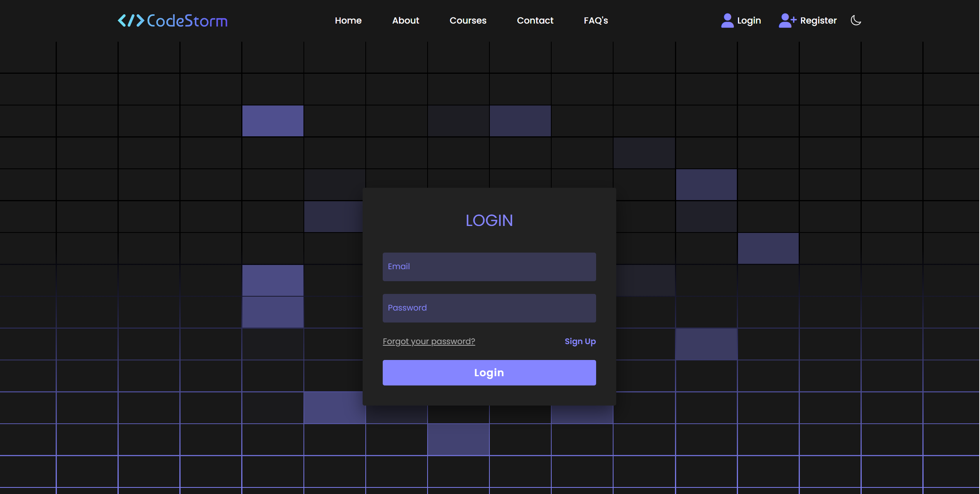This screenshot has width=980, height=494.
Task: Click the Sign Up link
Action: tap(580, 341)
